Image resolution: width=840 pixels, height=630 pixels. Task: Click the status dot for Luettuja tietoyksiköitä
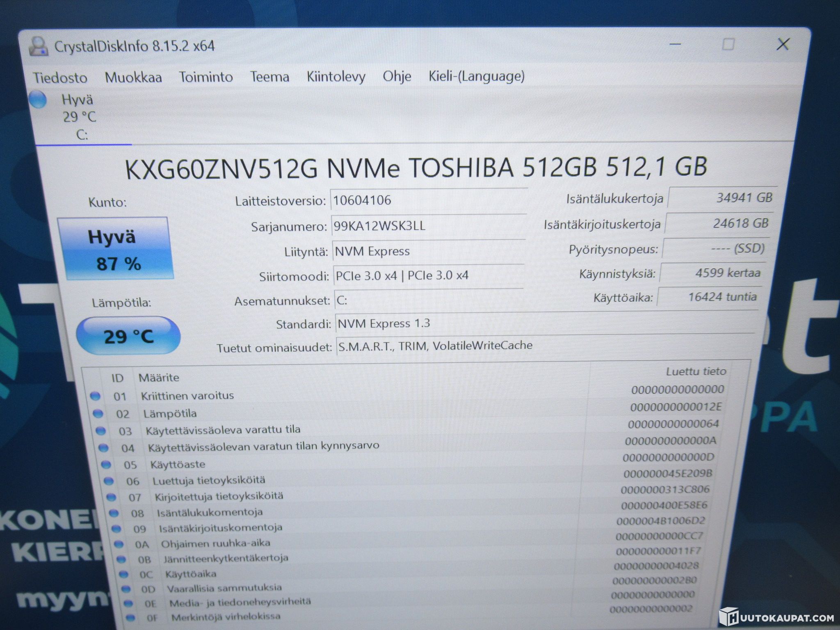(x=109, y=481)
